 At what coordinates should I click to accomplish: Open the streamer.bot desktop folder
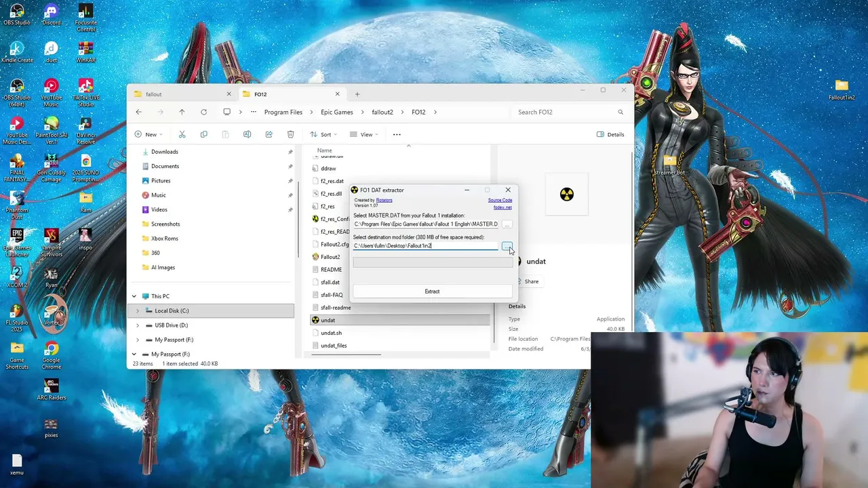[x=670, y=165]
